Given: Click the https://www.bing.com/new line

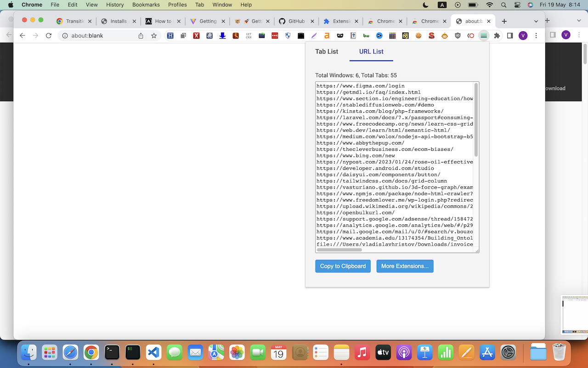Looking at the screenshot, I should [356, 155].
